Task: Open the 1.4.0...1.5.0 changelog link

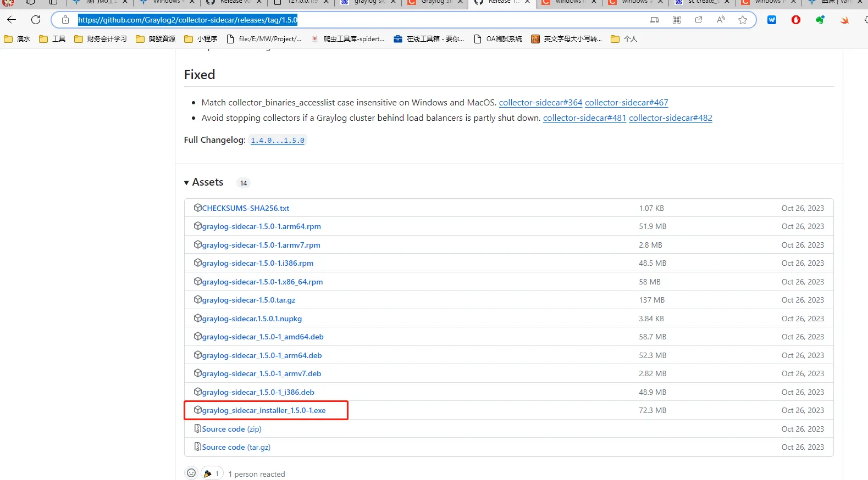Action: click(x=278, y=141)
